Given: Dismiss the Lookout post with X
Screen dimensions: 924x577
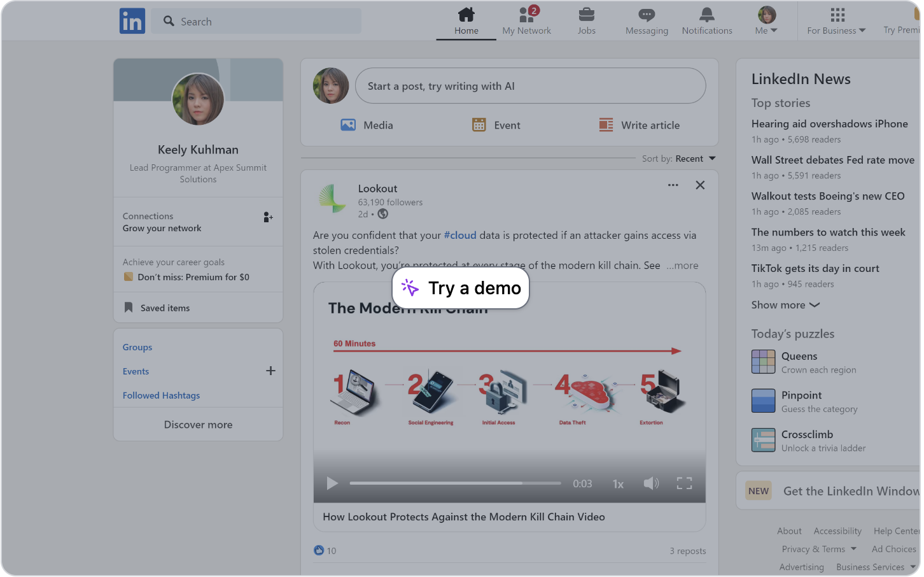Looking at the screenshot, I should [700, 185].
